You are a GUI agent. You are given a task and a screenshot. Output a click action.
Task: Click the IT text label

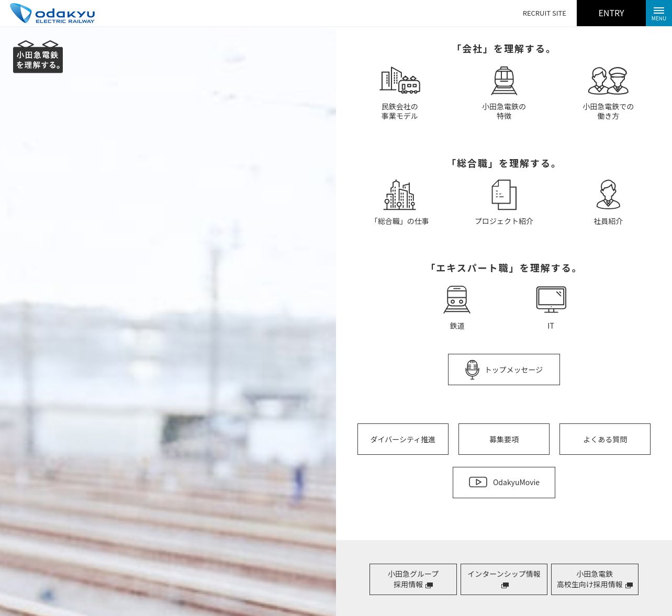point(551,326)
